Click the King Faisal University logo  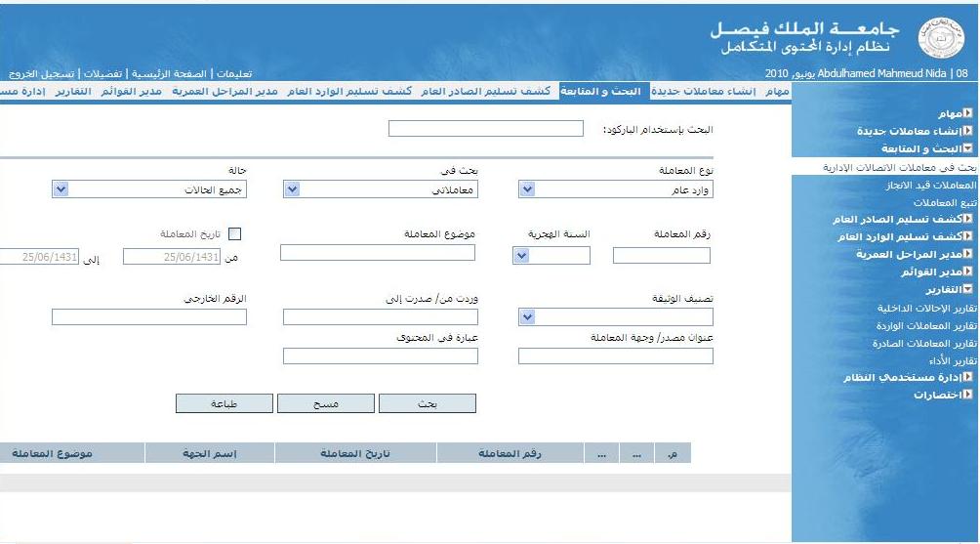click(941, 37)
